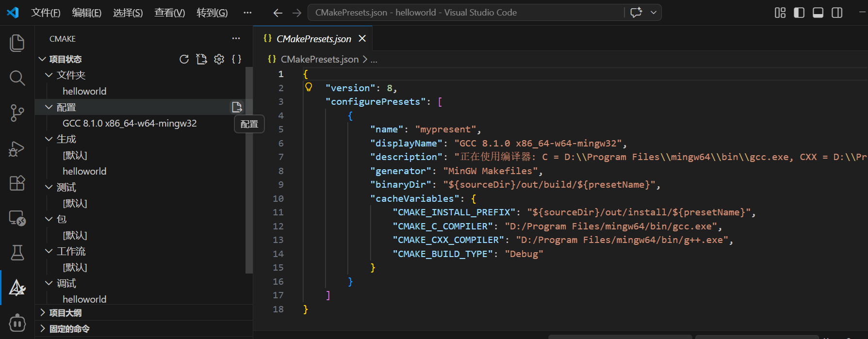Image resolution: width=868 pixels, height=339 pixels.
Task: Click the sidebar vertical scrollbar
Action: [249, 170]
